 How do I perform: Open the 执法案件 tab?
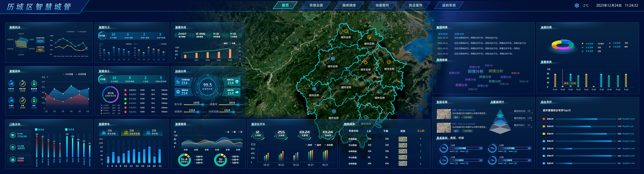pyautogui.click(x=416, y=5)
